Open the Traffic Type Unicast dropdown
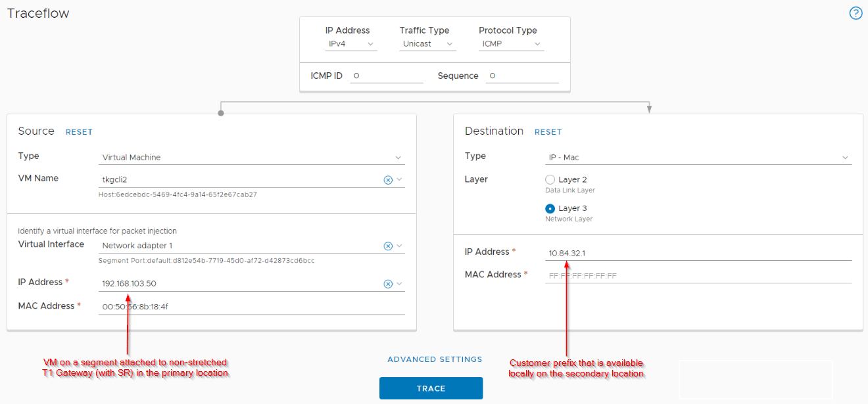The image size is (868, 404). [x=427, y=44]
